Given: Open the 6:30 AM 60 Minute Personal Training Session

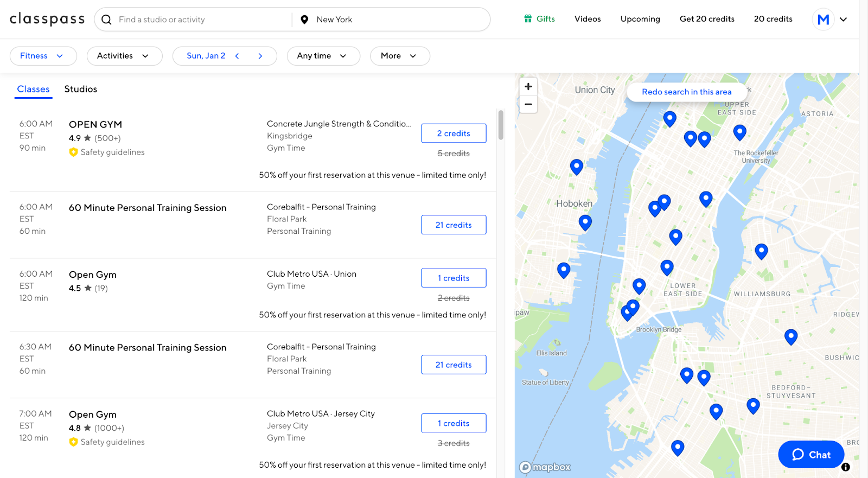Looking at the screenshot, I should pyautogui.click(x=148, y=348).
